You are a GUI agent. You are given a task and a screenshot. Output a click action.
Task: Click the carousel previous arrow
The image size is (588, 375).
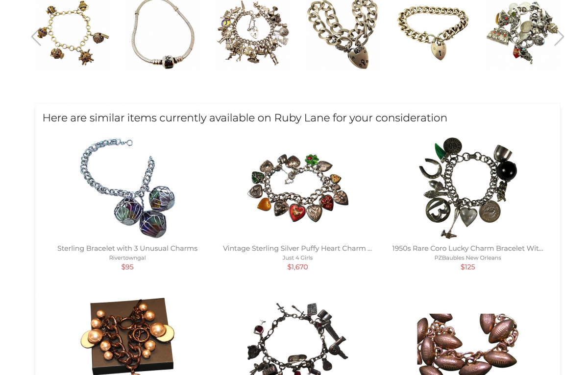click(36, 37)
